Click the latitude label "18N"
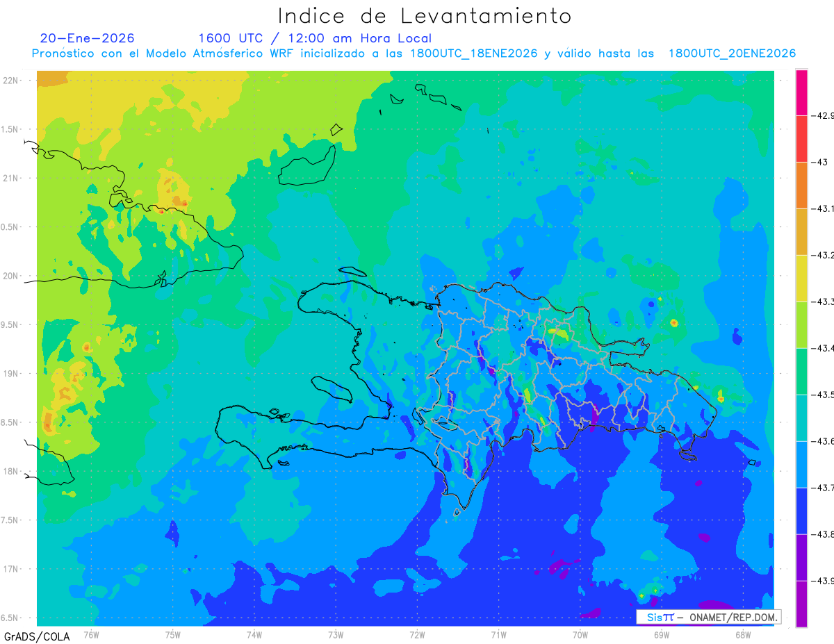The height and width of the screenshot is (644, 834). click(x=12, y=472)
